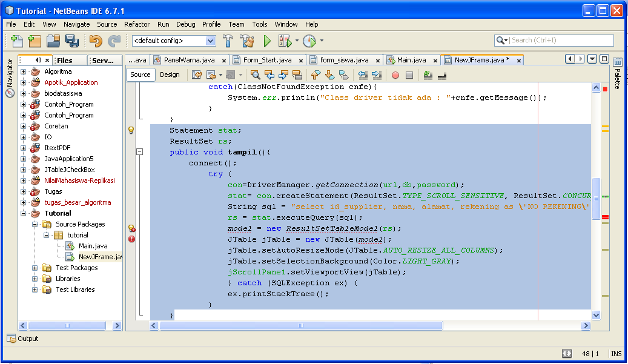
Task: Click the Clean and Build Project icon
Action: [x=246, y=41]
